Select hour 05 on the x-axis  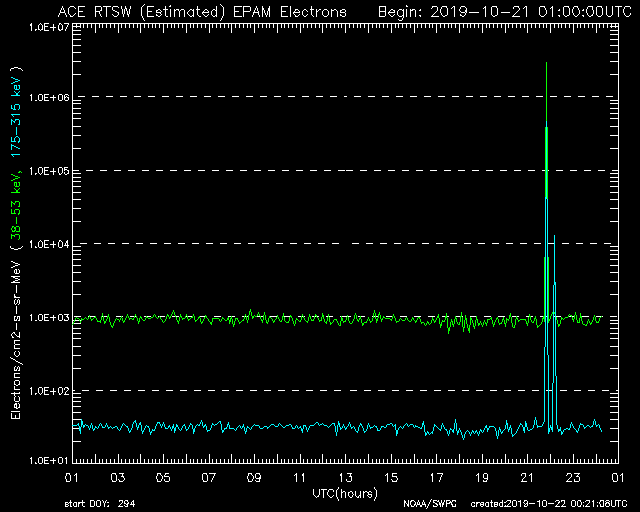pos(163,479)
